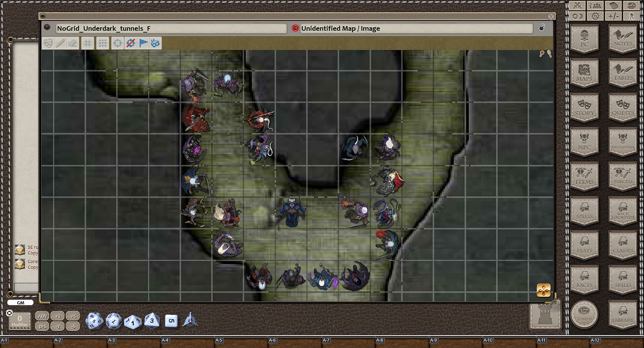
Task: Open the Tokens round button
Action: click(585, 314)
